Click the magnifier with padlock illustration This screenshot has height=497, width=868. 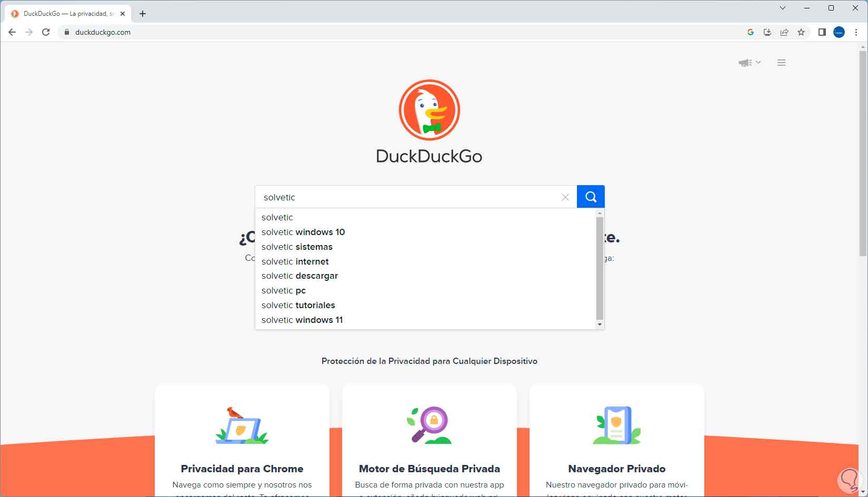pos(430,425)
